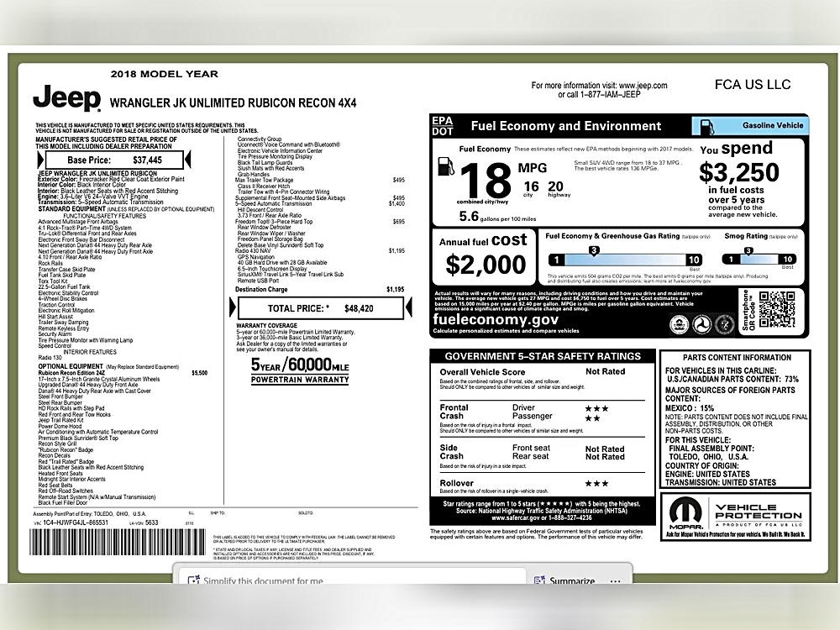Click the Smog Rating scale marker
Viewport: 840px width, 630px height.
pos(749,250)
